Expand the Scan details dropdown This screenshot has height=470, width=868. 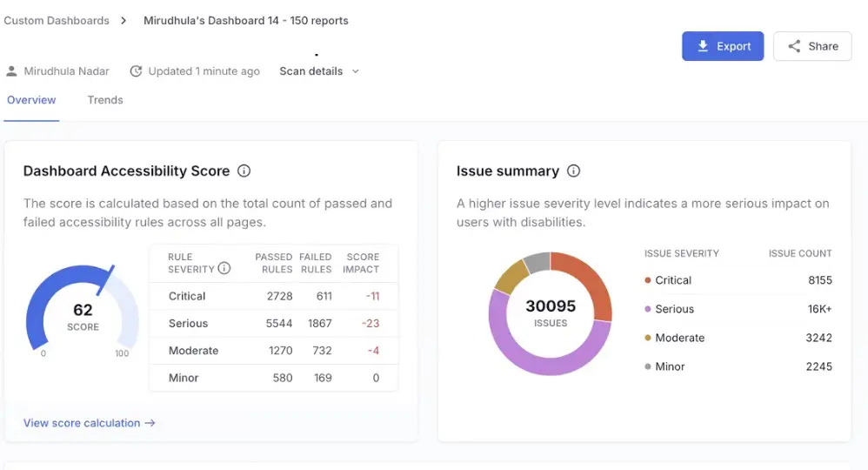pos(319,71)
